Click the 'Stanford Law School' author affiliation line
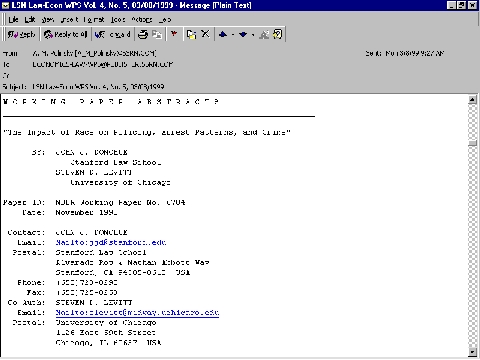 116,162
